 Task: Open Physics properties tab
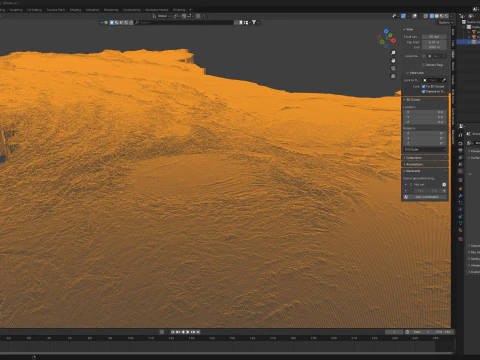(461, 210)
